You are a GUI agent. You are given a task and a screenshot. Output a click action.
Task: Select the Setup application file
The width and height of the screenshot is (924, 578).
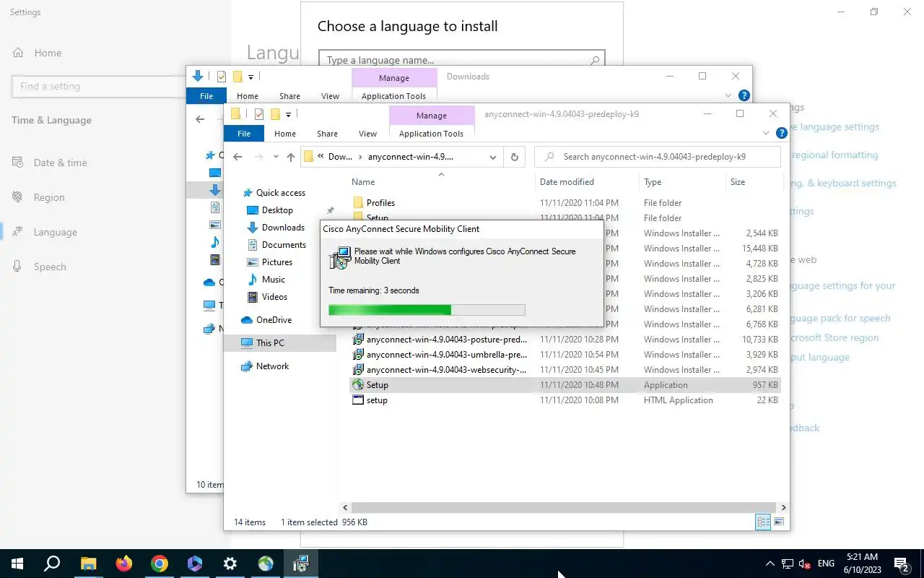point(565,385)
